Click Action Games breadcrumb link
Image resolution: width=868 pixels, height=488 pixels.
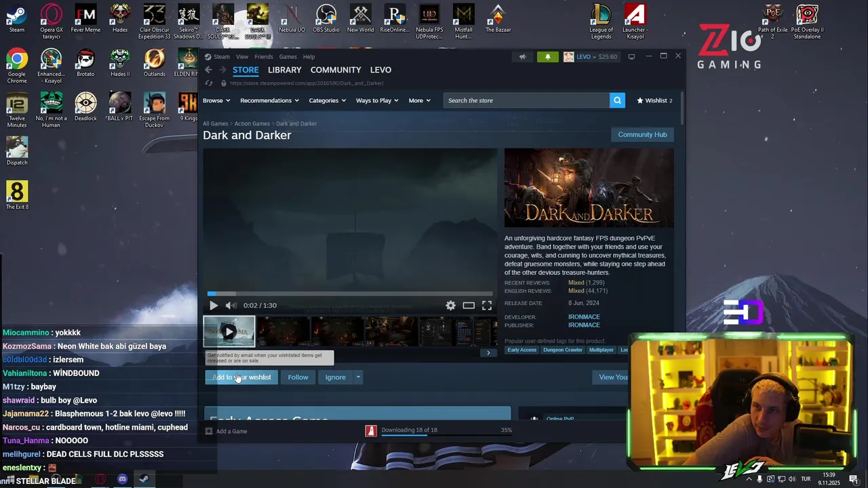(x=252, y=124)
